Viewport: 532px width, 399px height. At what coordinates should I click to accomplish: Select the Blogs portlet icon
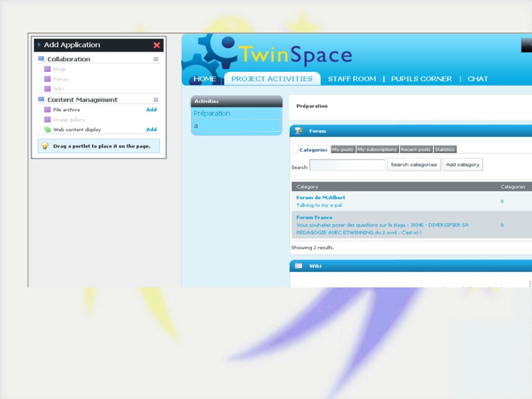(47, 69)
